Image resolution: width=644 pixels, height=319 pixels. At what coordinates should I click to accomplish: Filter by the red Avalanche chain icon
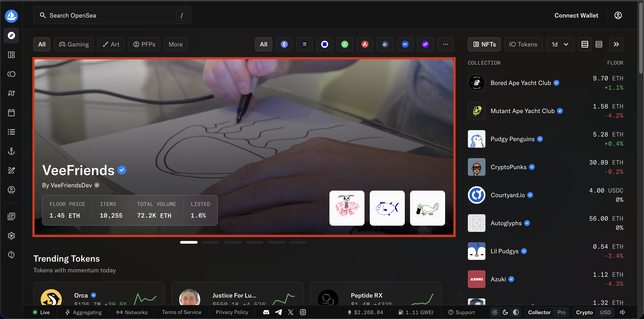365,44
